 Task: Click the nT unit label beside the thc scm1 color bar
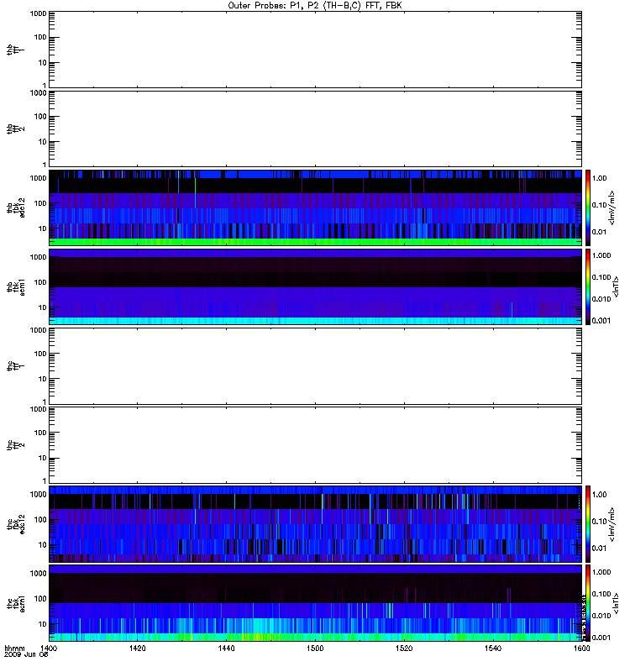pyautogui.click(x=616, y=603)
